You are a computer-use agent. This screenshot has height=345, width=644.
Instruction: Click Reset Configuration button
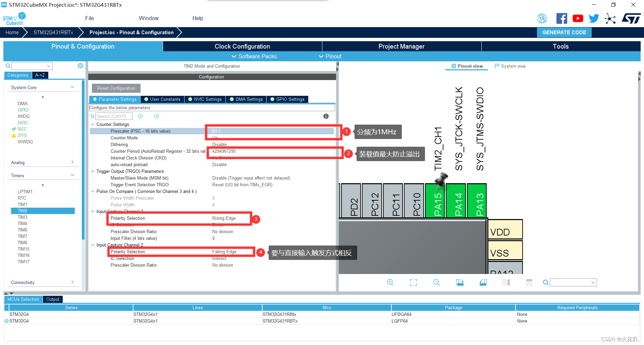(x=116, y=88)
